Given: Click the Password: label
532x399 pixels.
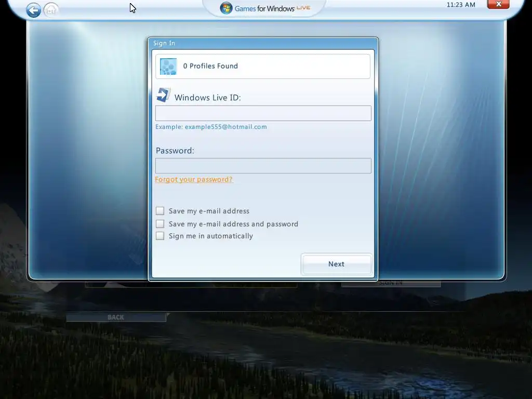Looking at the screenshot, I should (x=175, y=151).
